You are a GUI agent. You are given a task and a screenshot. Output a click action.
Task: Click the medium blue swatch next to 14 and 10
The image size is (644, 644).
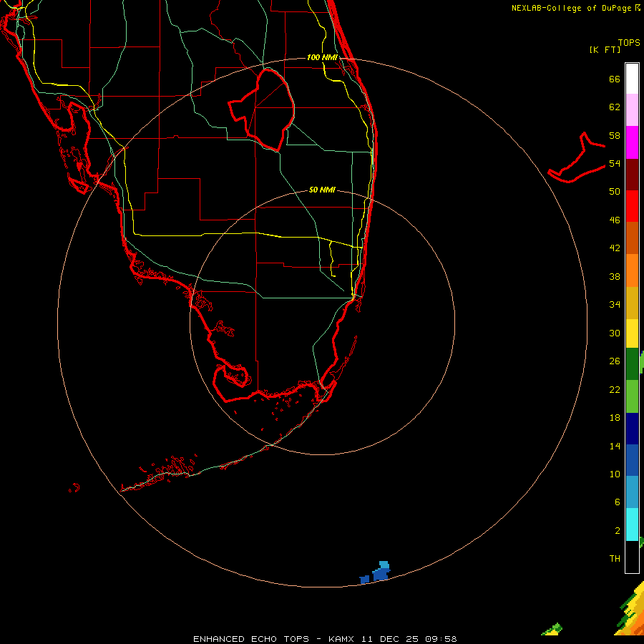(632, 460)
